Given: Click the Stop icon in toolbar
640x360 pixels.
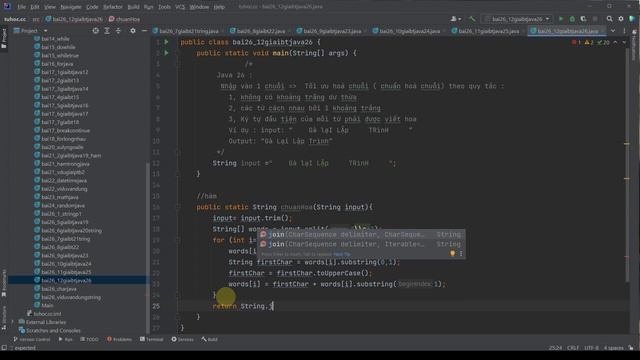Looking at the screenshot, I should coord(595,19).
